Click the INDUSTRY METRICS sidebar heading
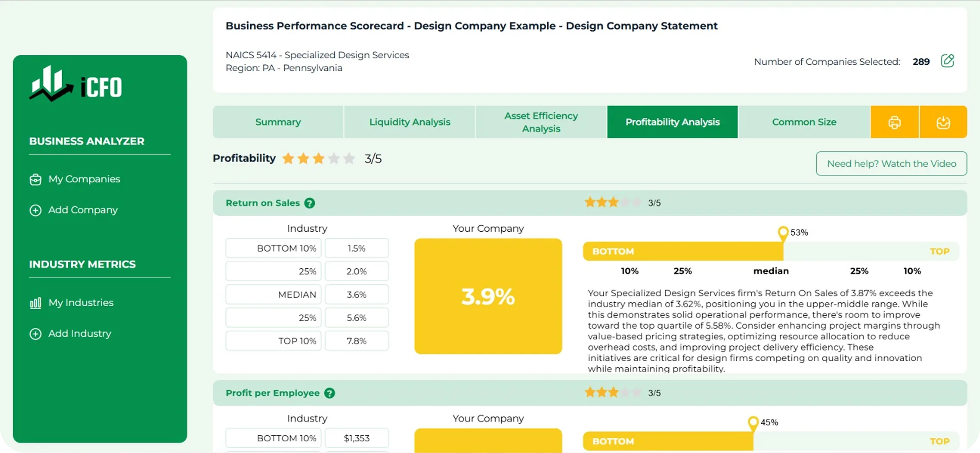 (82, 264)
